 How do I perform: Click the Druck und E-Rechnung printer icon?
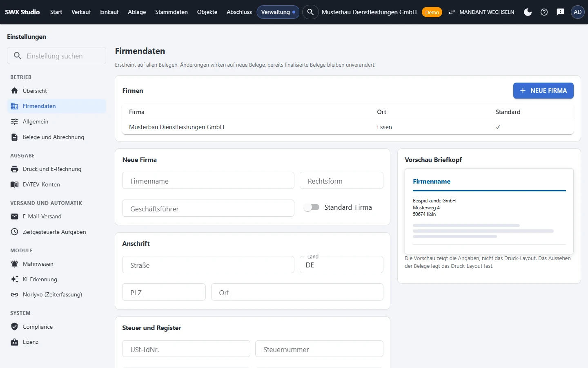coord(15,169)
